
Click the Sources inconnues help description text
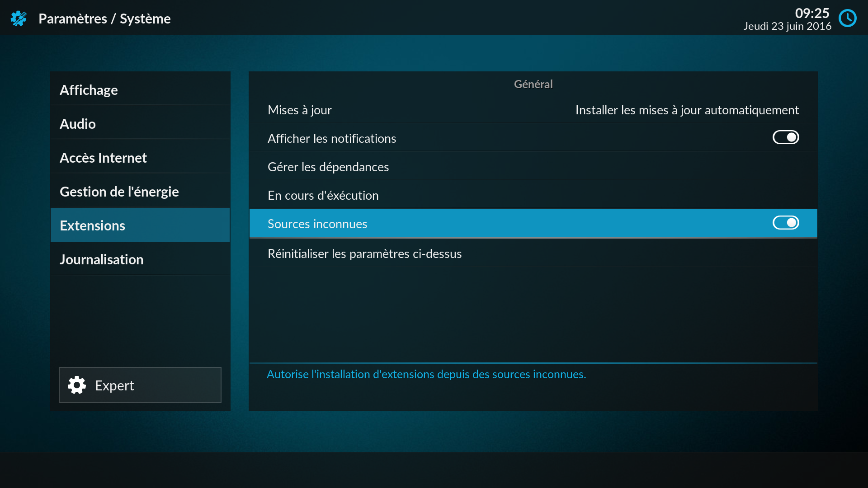(x=426, y=374)
